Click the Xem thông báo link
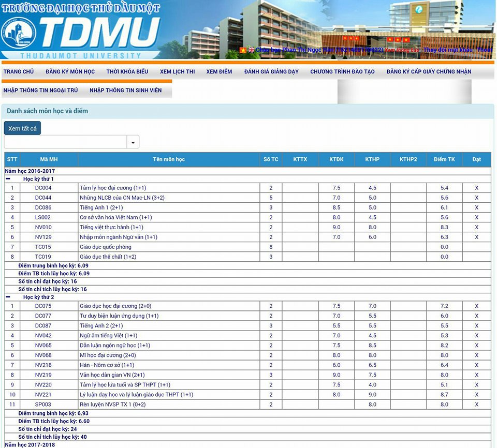Screen dimensions: 497x448 402,50
